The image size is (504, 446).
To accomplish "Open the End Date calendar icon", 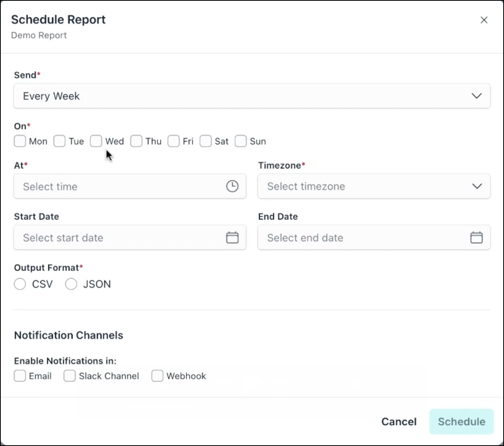I will pyautogui.click(x=477, y=237).
